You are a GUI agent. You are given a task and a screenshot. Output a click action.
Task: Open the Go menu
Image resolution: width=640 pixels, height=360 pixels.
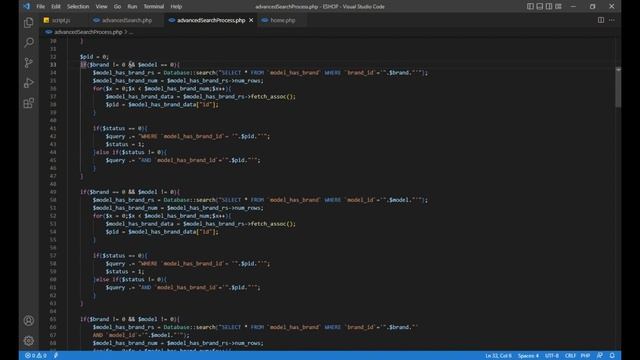[x=117, y=7]
